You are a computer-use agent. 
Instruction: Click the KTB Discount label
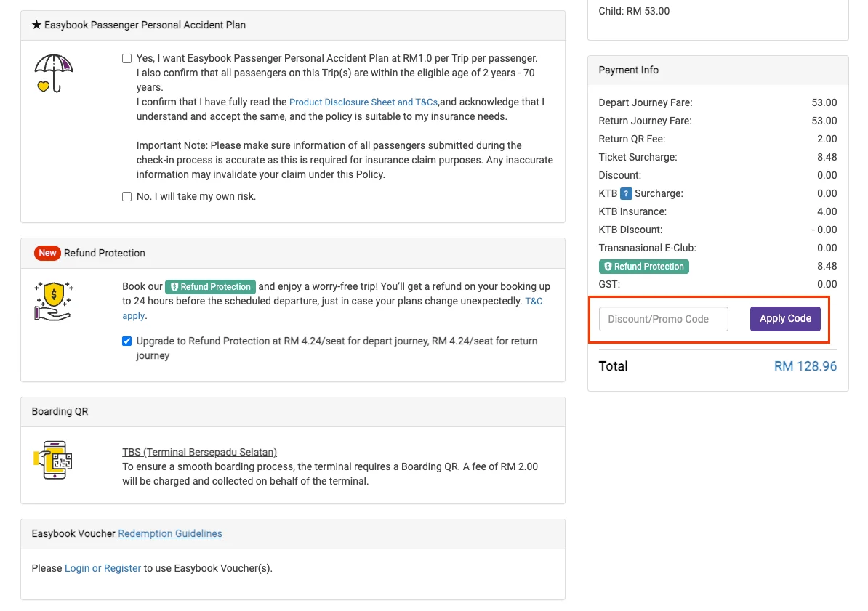pyautogui.click(x=630, y=230)
